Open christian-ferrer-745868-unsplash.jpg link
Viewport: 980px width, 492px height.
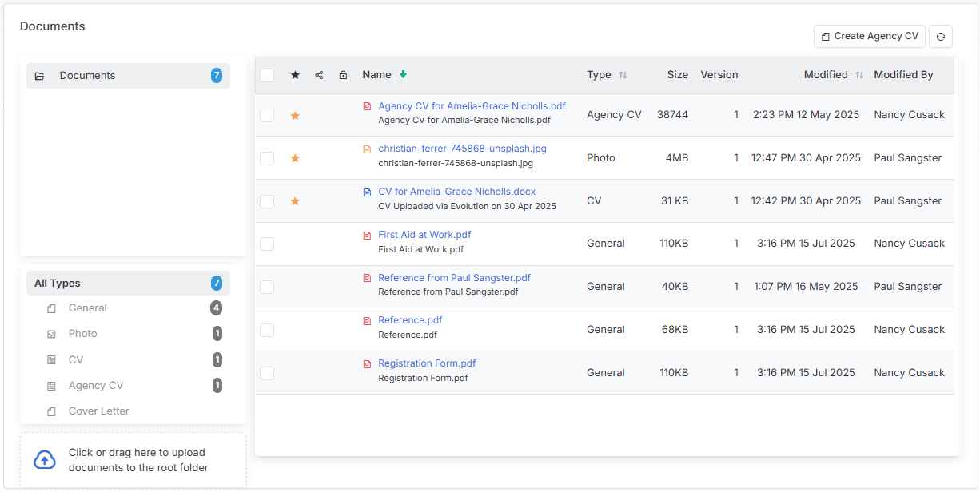[x=462, y=149]
